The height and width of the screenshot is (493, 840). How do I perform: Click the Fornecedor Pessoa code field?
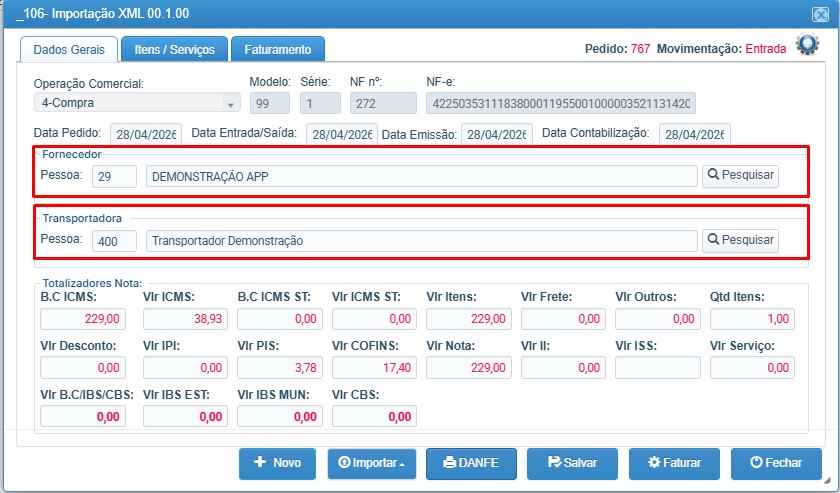pos(114,176)
